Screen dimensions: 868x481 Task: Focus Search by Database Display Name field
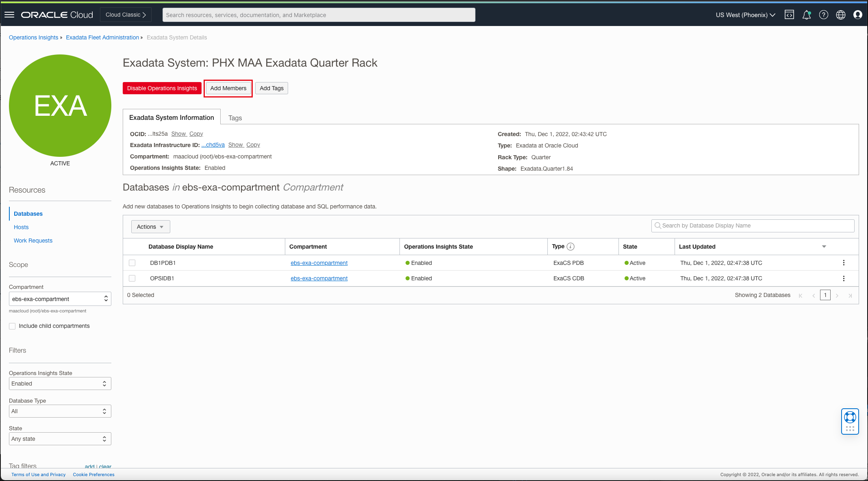[x=753, y=225]
